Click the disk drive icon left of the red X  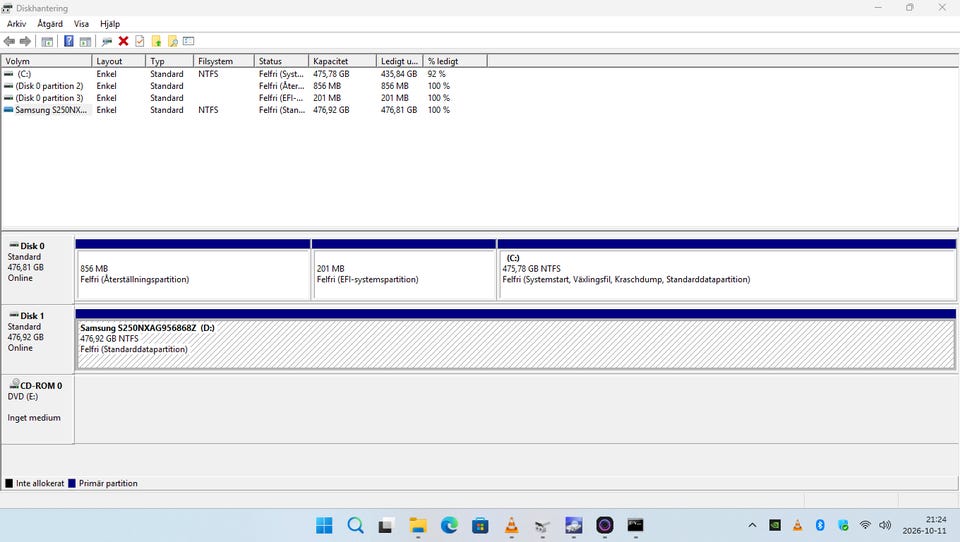[x=107, y=41]
